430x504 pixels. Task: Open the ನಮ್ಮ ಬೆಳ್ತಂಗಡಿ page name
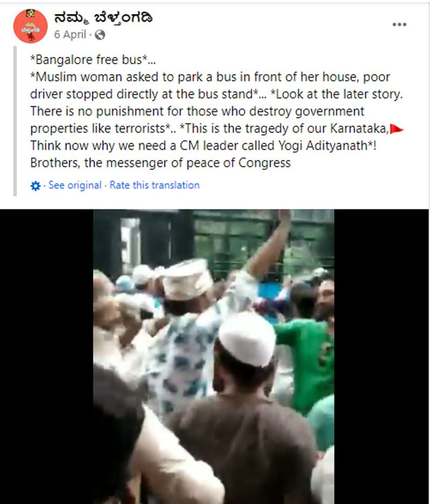click(x=103, y=17)
